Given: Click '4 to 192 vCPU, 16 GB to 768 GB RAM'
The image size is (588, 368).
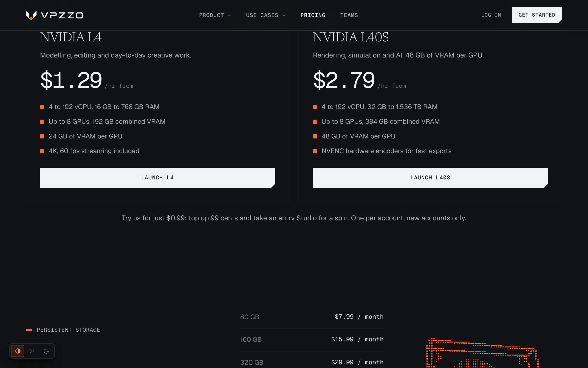Looking at the screenshot, I should [104, 107].
